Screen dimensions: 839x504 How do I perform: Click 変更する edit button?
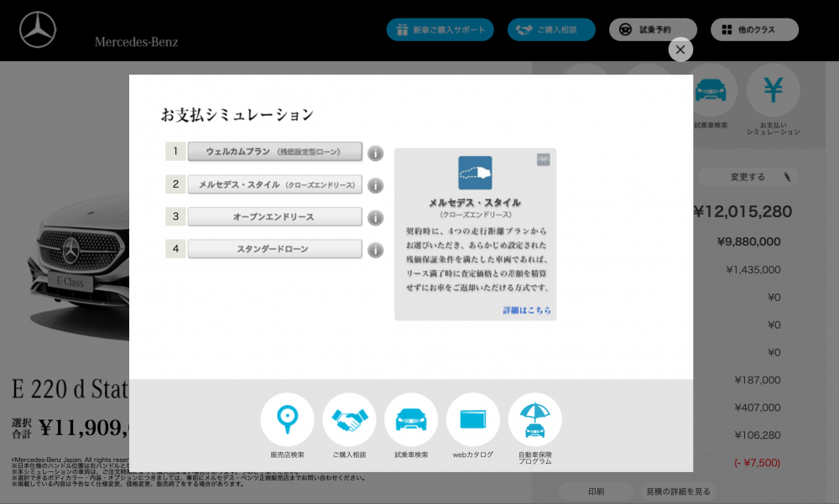(x=748, y=177)
